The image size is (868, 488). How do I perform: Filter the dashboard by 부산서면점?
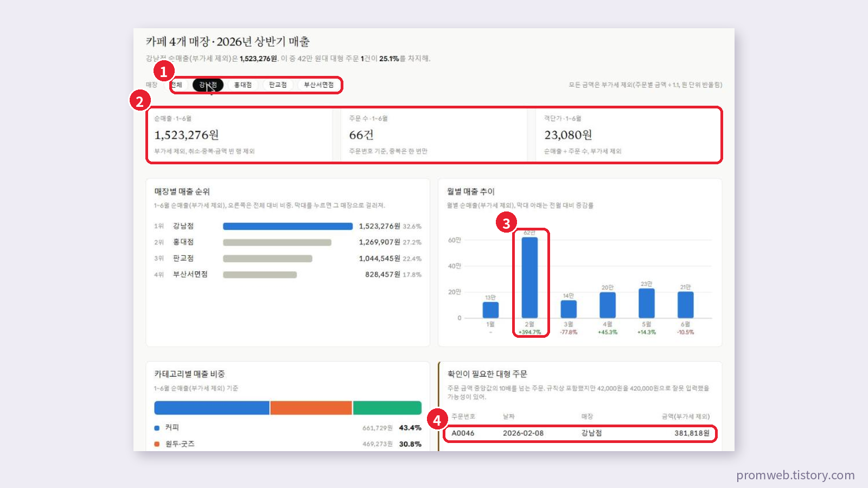319,85
